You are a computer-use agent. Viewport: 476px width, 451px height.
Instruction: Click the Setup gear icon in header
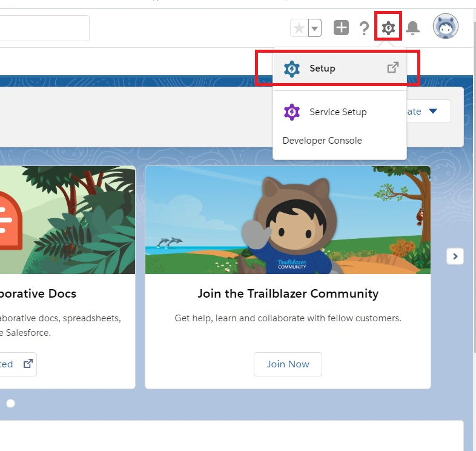[388, 28]
